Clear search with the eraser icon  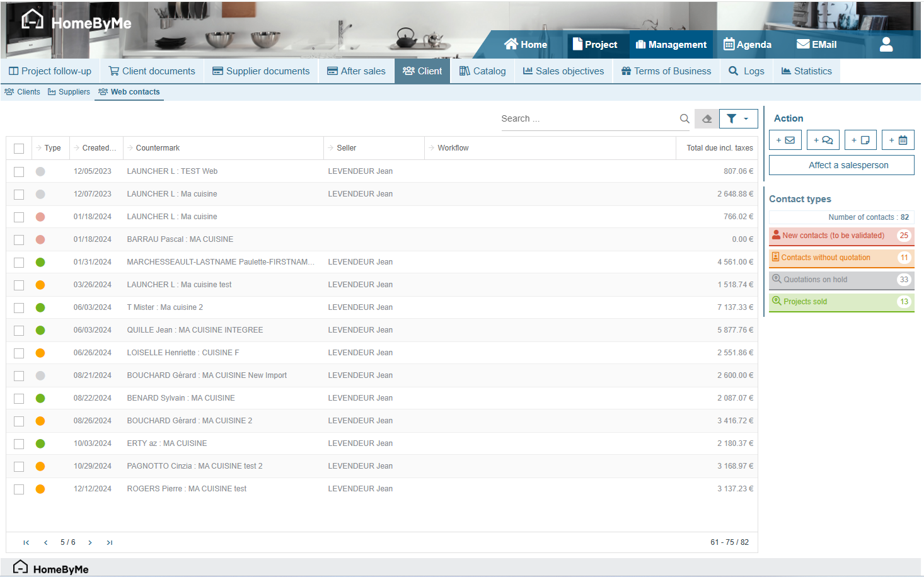707,118
